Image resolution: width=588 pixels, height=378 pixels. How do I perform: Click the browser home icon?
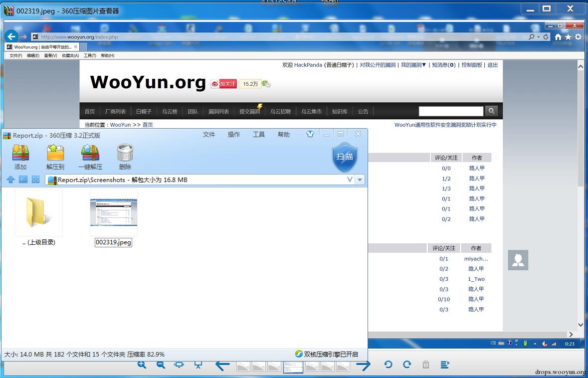[x=559, y=37]
